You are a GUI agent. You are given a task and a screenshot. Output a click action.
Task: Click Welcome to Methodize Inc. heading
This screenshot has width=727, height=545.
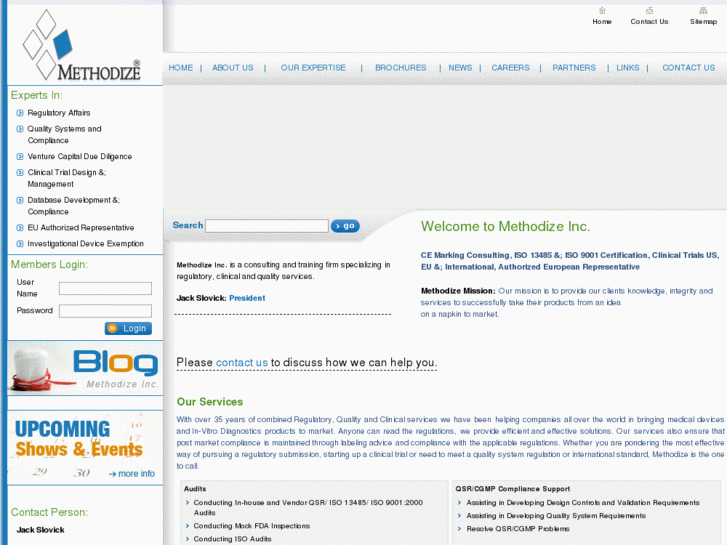(x=505, y=226)
